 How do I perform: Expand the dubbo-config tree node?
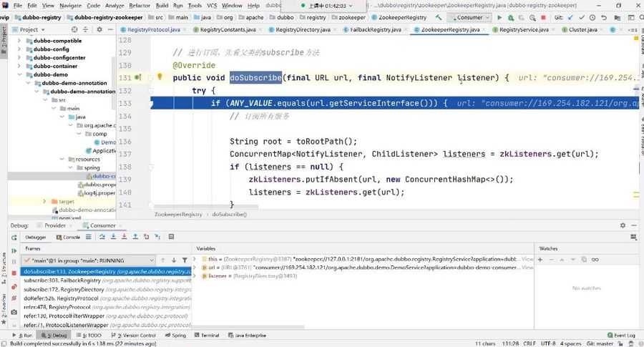pyautogui.click(x=19, y=49)
